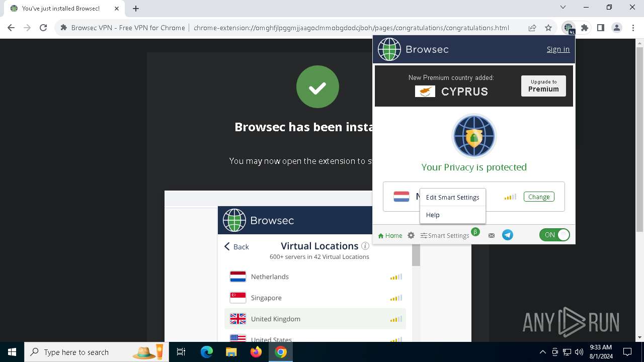
Task: Click the beta badge next to Smart Settings
Action: point(475,232)
